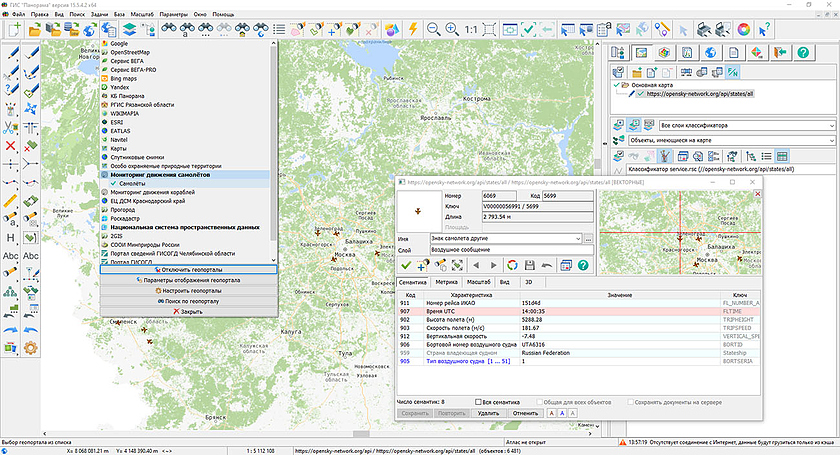840x455 pixels.
Task: Click the printer icon in main toolbar
Action: point(705,30)
